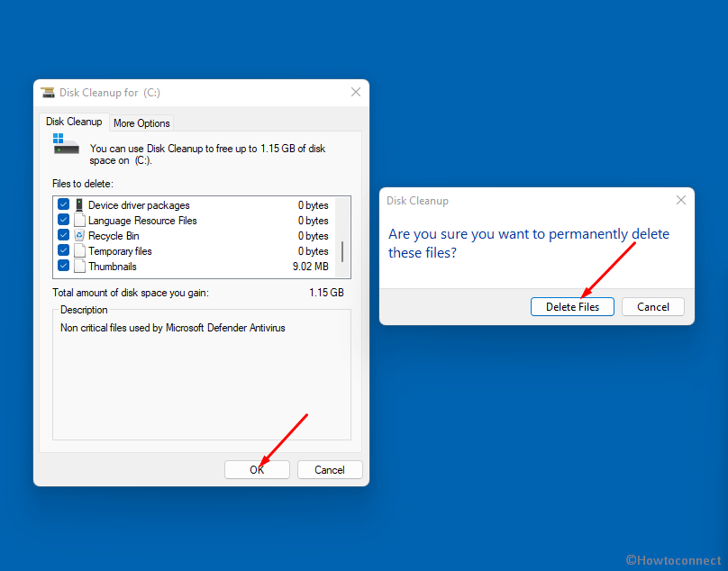728x571 pixels.
Task: Select the Temporary files row label
Action: [x=120, y=251]
